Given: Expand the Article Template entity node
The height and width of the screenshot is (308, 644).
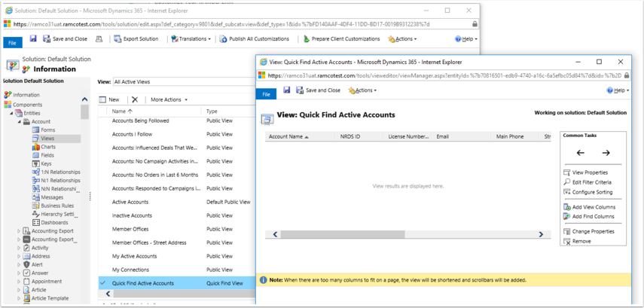Looking at the screenshot, I should pyautogui.click(x=19, y=298).
